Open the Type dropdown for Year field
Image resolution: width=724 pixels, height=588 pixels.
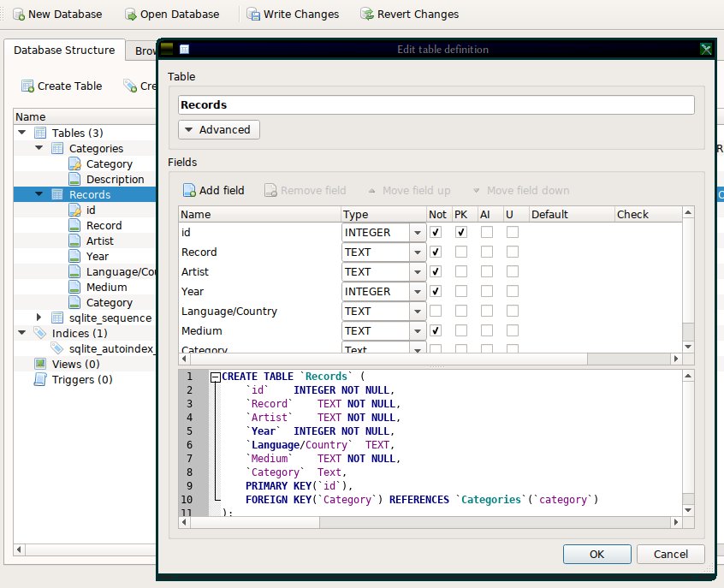(418, 292)
